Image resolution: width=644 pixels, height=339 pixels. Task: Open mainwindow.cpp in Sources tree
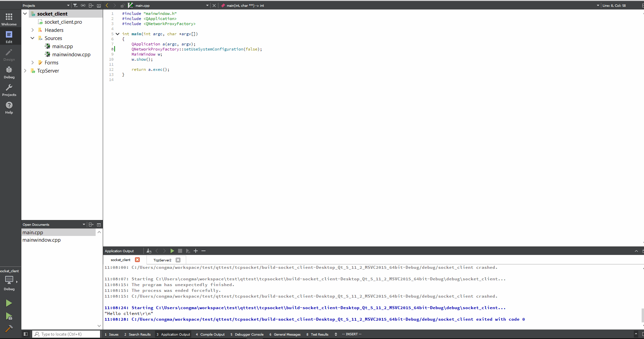[71, 55]
